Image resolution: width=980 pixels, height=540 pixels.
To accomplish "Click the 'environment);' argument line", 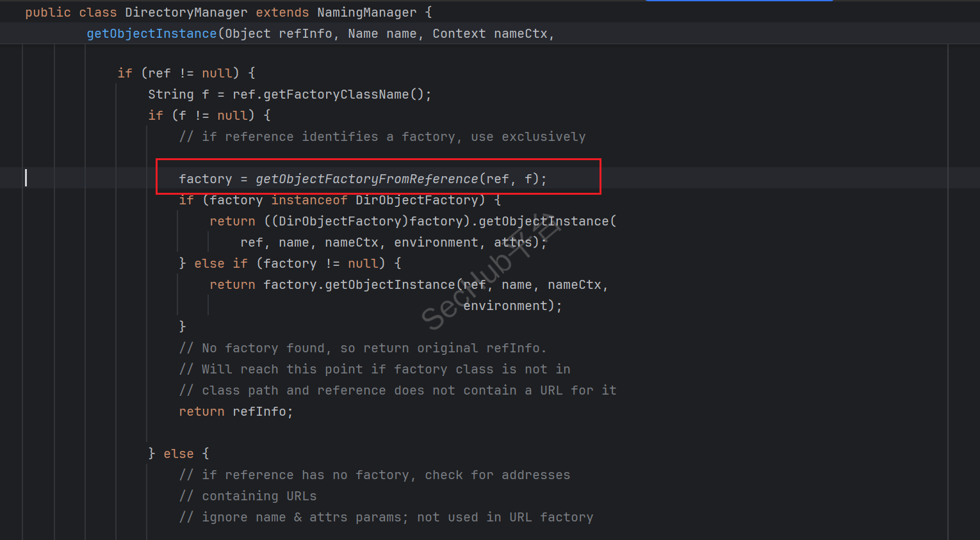I will click(x=512, y=306).
